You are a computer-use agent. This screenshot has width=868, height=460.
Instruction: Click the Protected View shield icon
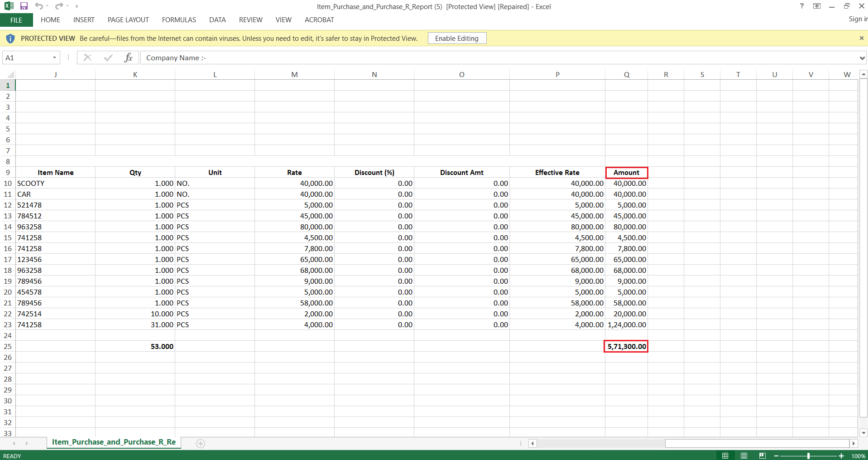click(10, 39)
